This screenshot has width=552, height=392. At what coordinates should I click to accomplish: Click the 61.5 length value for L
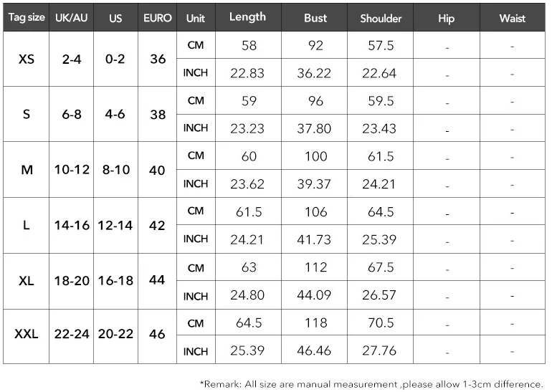point(247,211)
